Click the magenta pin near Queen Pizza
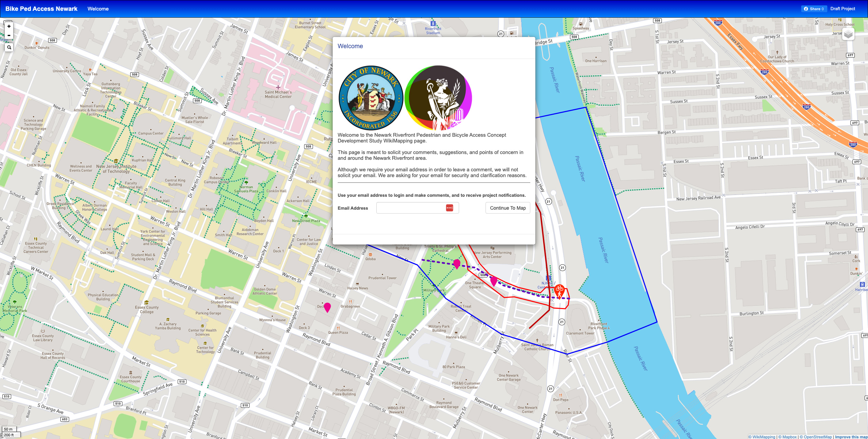 (x=327, y=307)
